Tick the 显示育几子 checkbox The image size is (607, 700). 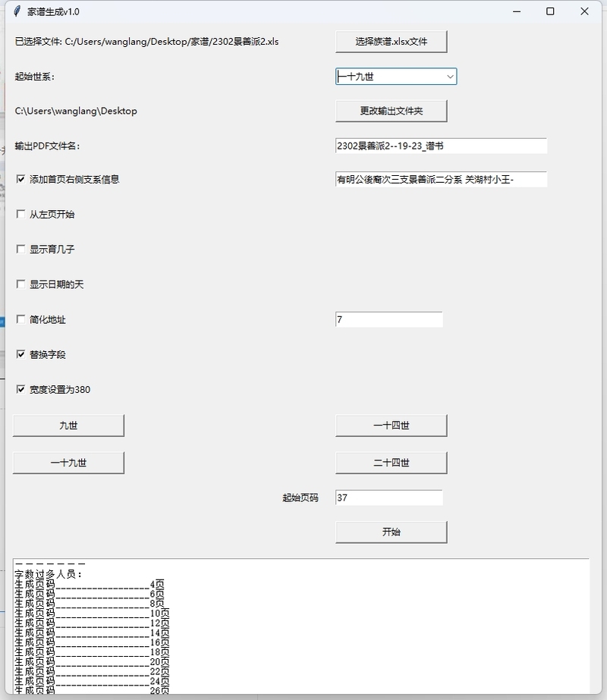point(20,249)
